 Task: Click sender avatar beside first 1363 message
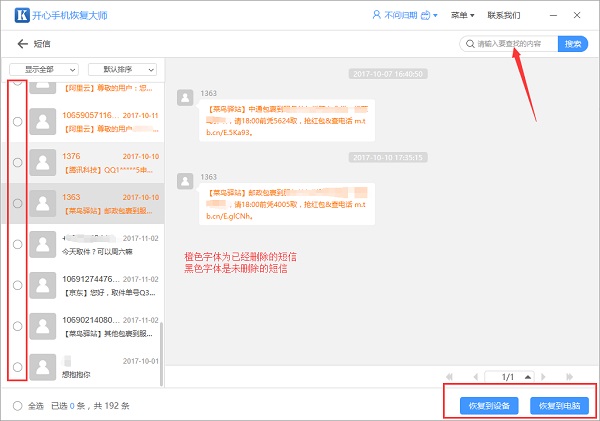tap(184, 97)
